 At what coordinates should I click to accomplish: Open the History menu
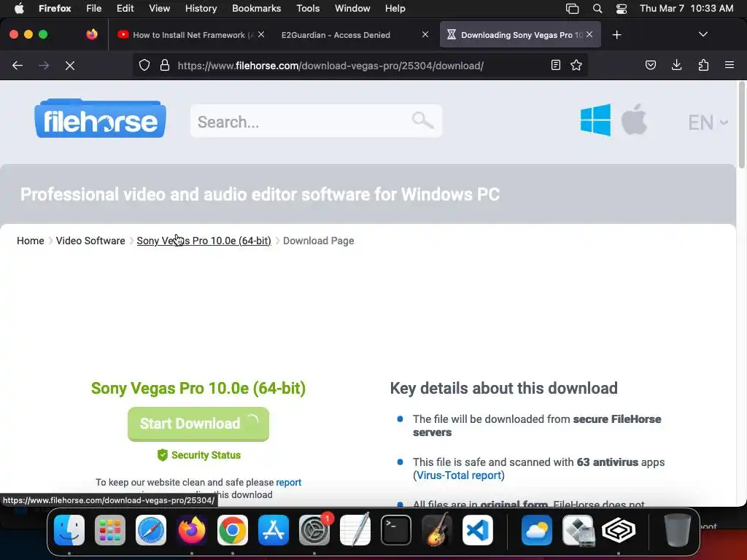(x=201, y=8)
